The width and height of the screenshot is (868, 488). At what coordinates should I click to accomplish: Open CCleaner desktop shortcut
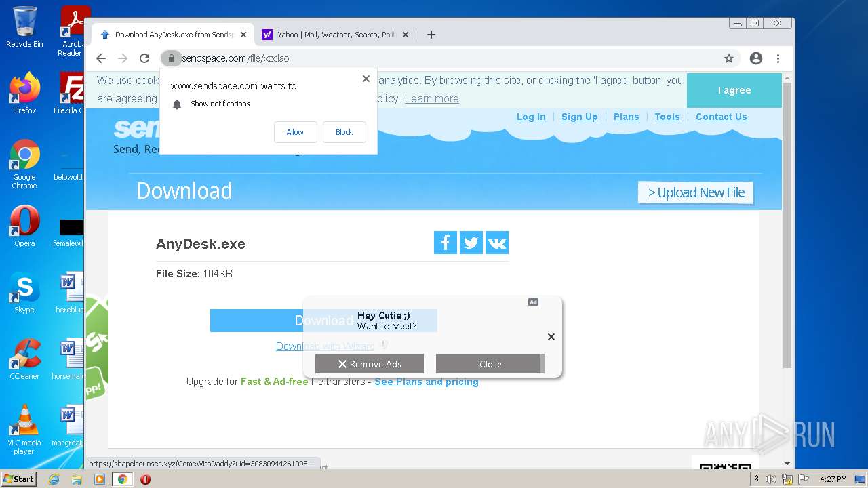(24, 359)
